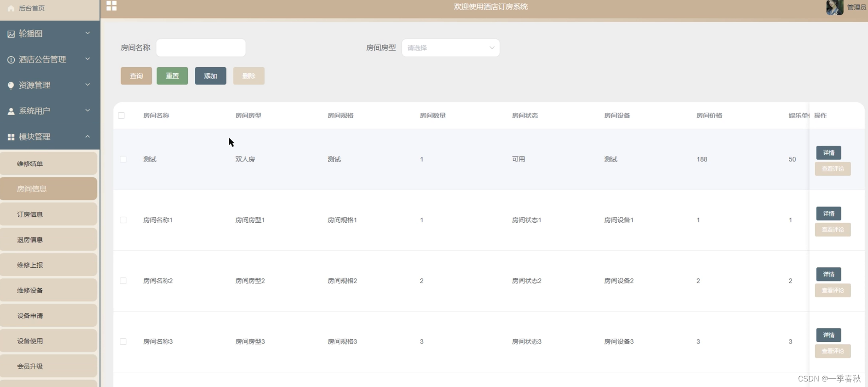
Task: Open the 维修结单 submenu item
Action: tap(48, 163)
